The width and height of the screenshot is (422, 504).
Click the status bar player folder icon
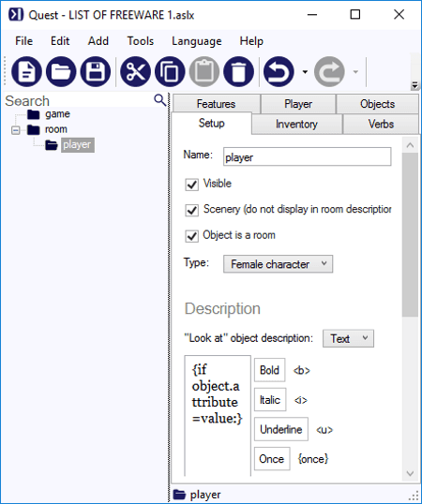(179, 495)
